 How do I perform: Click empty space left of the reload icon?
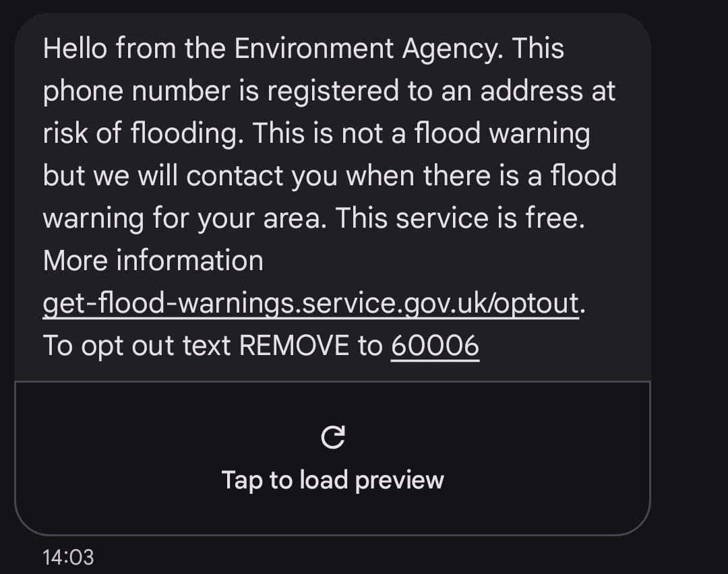(x=169, y=438)
